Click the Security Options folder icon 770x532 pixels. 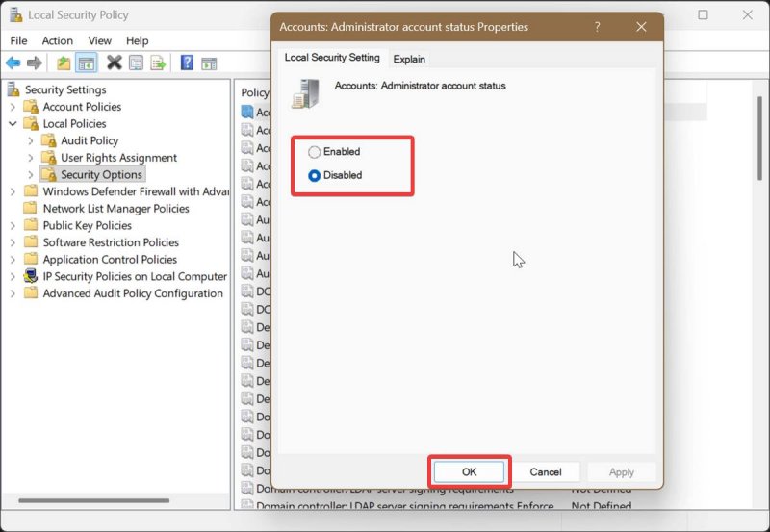(x=49, y=174)
